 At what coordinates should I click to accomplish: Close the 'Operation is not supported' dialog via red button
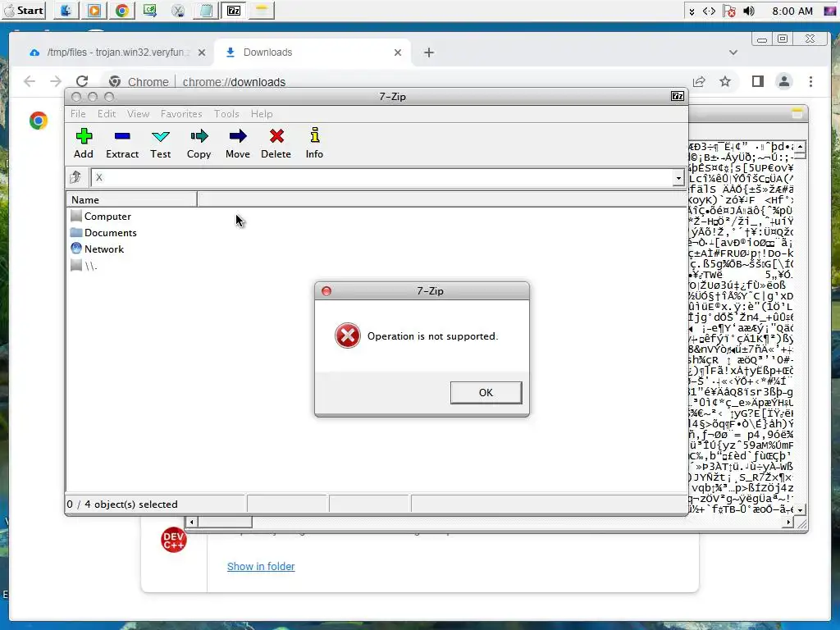[326, 291]
